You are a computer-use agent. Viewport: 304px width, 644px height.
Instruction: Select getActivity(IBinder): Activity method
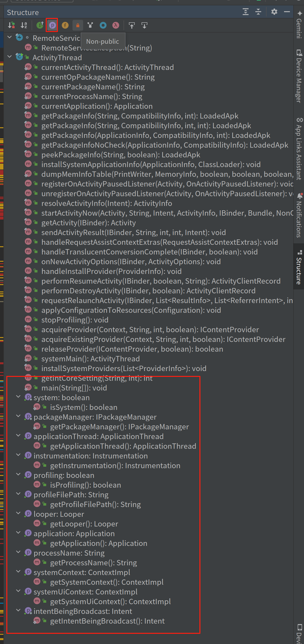[89, 223]
